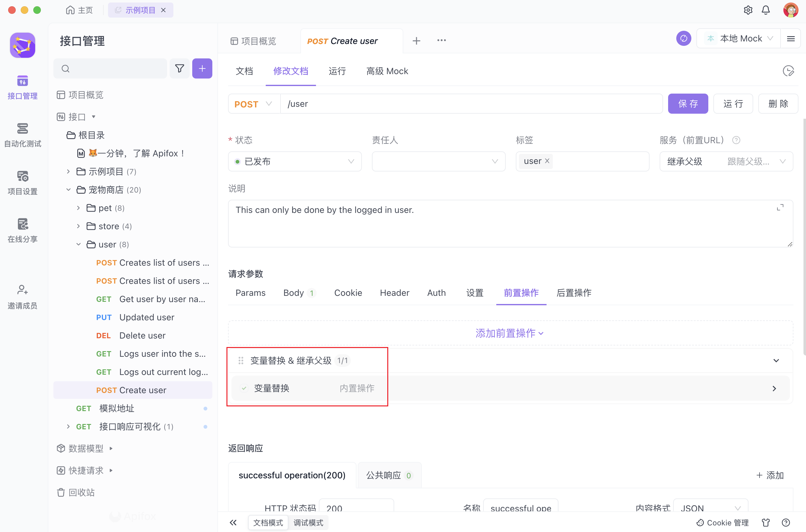Open the notifications bell
806x532 pixels.
coord(766,10)
